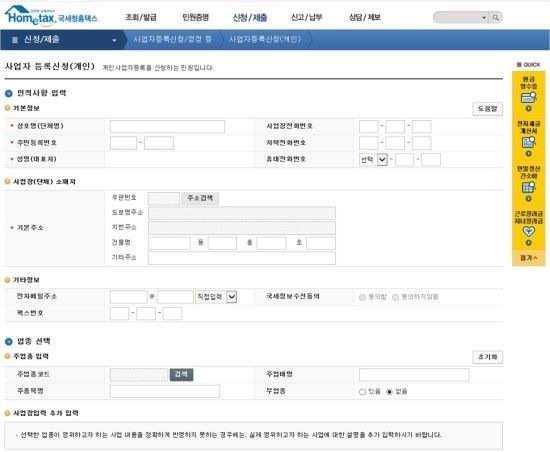Click the 기타주소 input field
Screen dimensions: 550x452
tap(242, 258)
